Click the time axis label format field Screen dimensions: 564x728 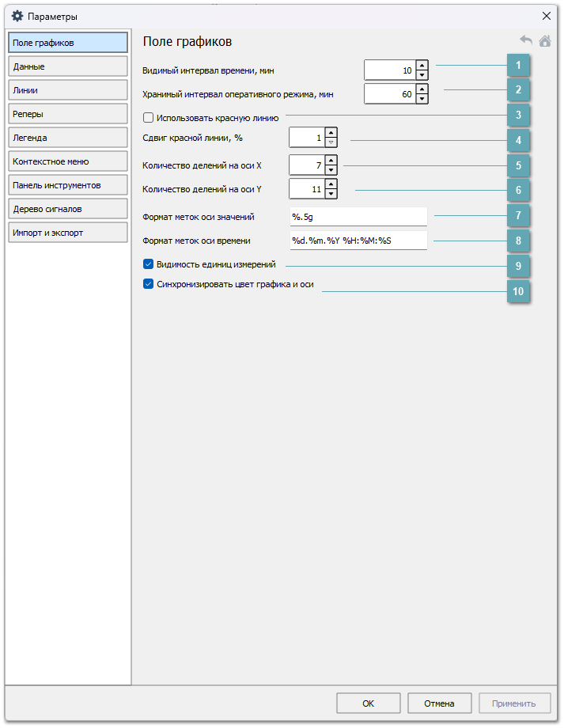(x=358, y=241)
